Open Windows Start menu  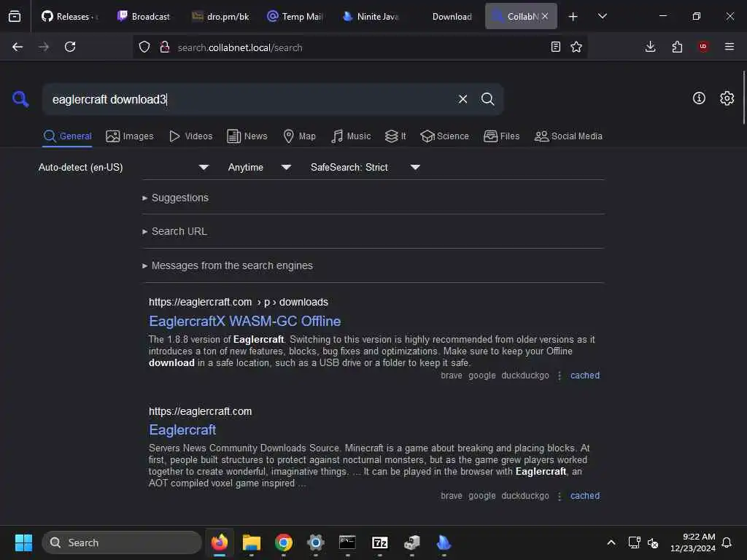(x=23, y=542)
